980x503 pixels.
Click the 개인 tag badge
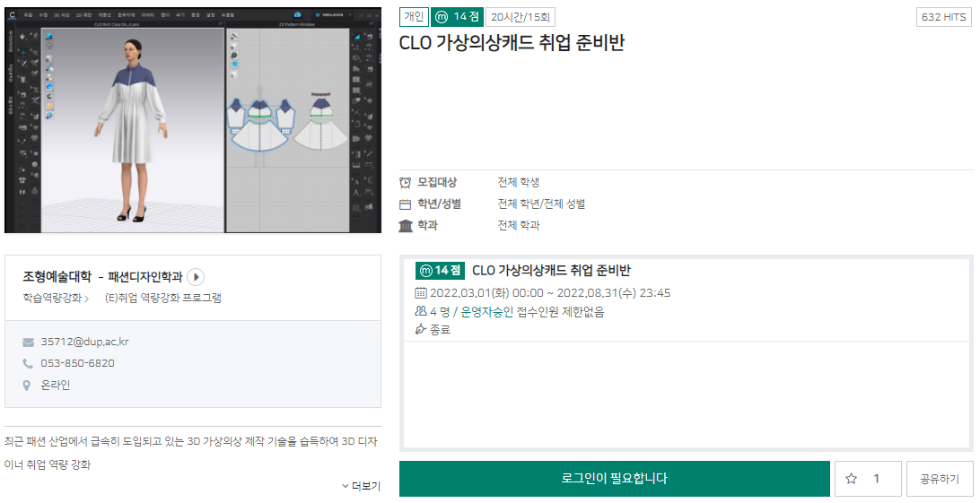coord(414,17)
